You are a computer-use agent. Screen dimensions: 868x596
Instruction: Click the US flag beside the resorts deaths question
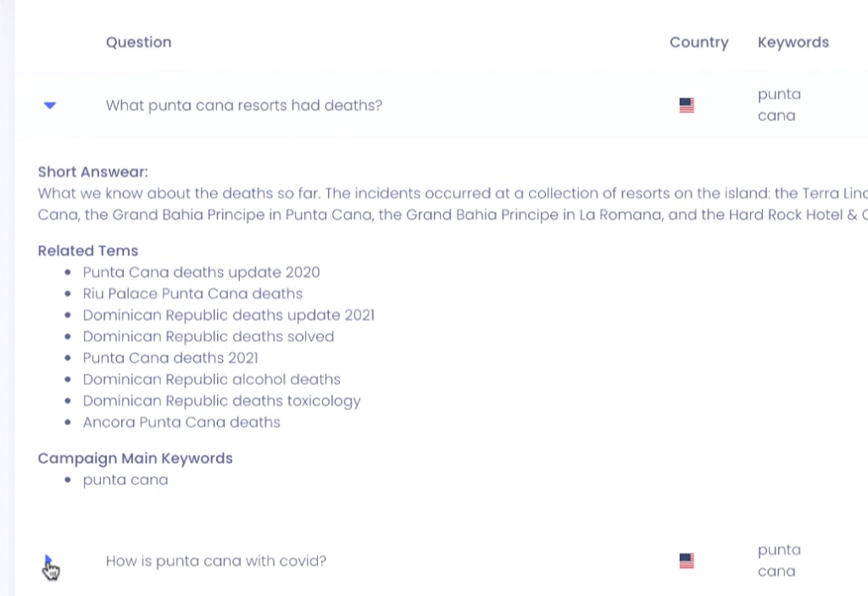click(x=686, y=105)
